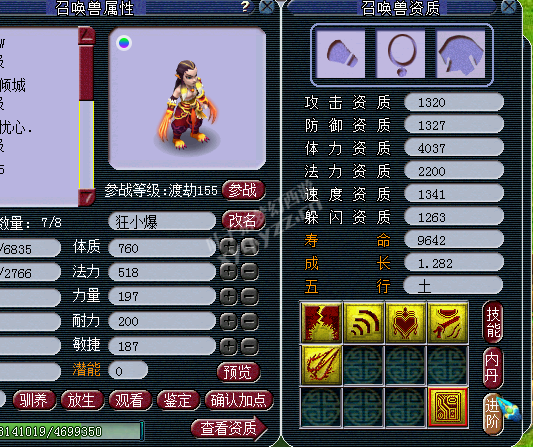533x447 pixels.
Task: Click the 改名 rename button
Action: click(x=243, y=221)
